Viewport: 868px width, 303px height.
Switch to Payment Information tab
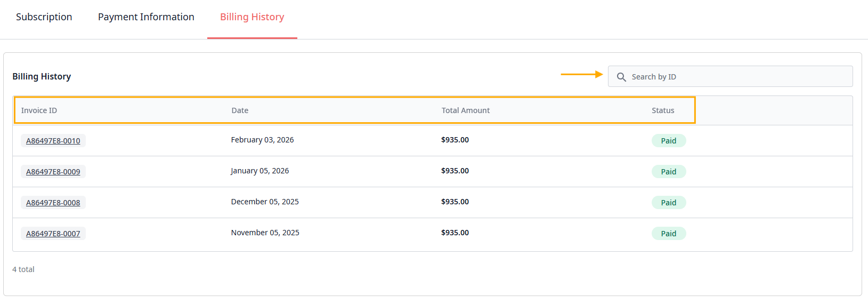point(146,17)
